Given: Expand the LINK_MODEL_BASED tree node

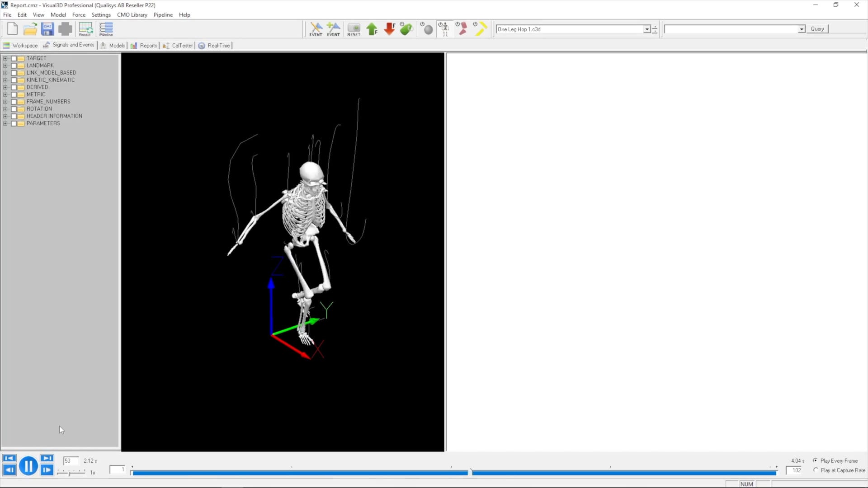Looking at the screenshot, I should (5, 73).
